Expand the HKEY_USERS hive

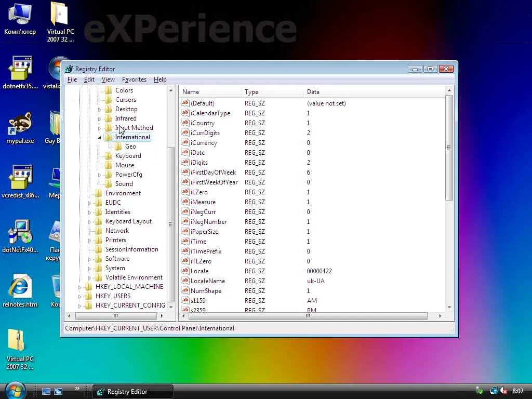79,297
